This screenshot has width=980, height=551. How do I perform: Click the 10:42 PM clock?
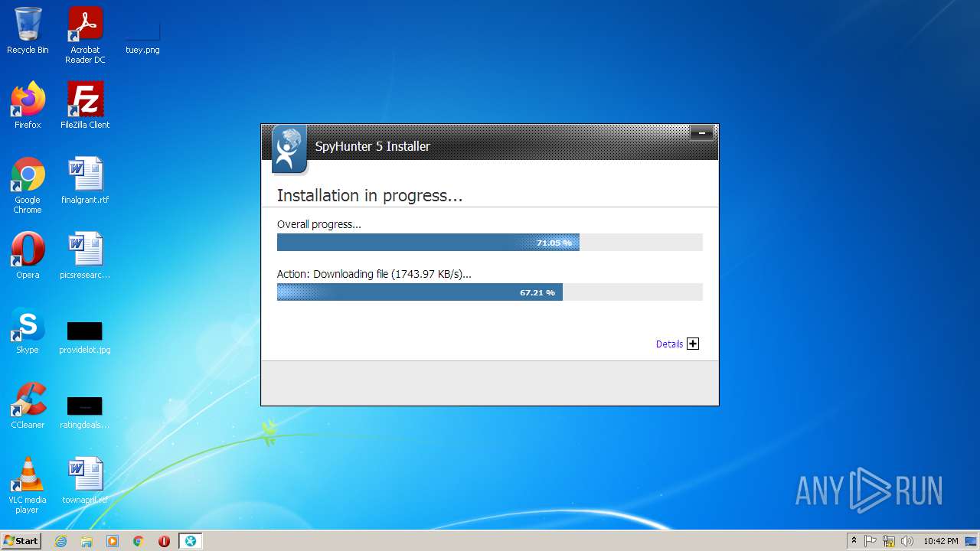941,541
